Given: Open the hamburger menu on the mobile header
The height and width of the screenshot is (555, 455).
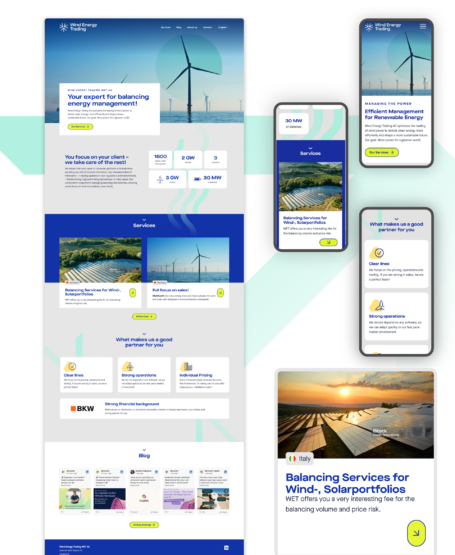Looking at the screenshot, I should [x=423, y=27].
